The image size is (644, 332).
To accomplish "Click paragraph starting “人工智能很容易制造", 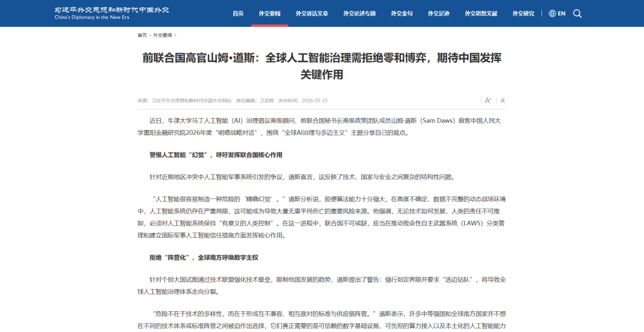I will click(322, 218).
